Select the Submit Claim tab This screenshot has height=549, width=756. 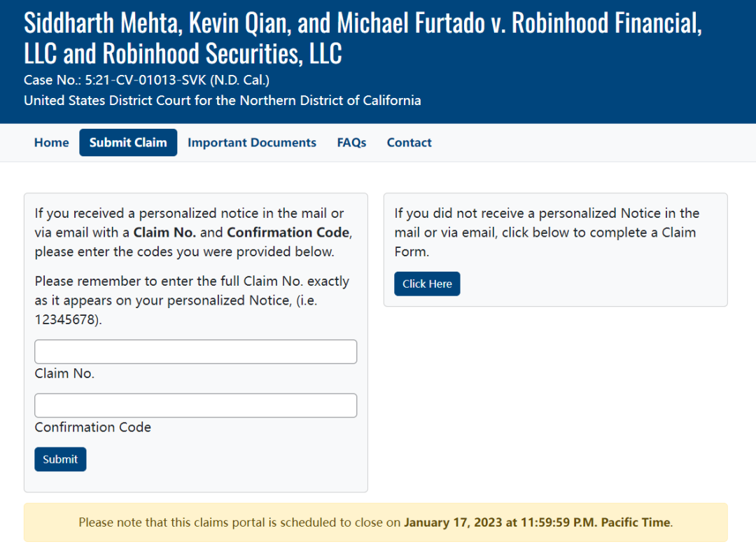coord(128,143)
